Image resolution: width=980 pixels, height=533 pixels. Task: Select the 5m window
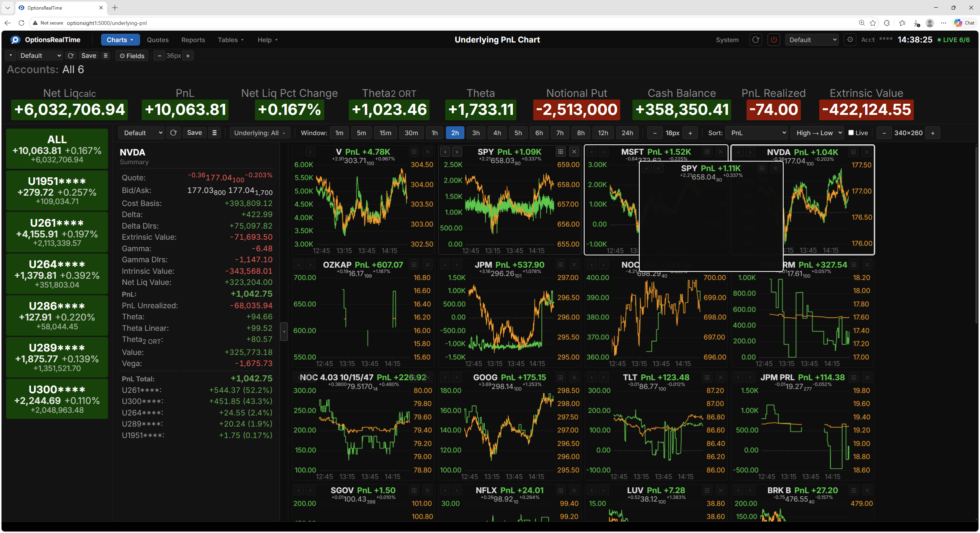point(361,133)
